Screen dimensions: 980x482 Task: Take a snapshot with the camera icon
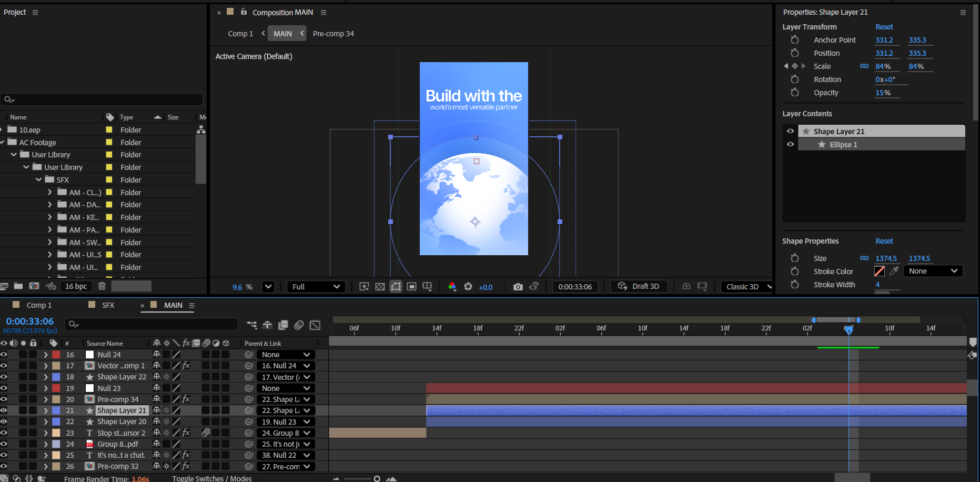pyautogui.click(x=518, y=287)
